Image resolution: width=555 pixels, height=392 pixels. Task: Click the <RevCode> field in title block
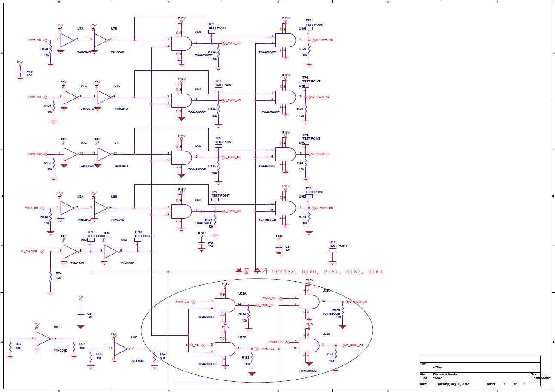click(542, 377)
